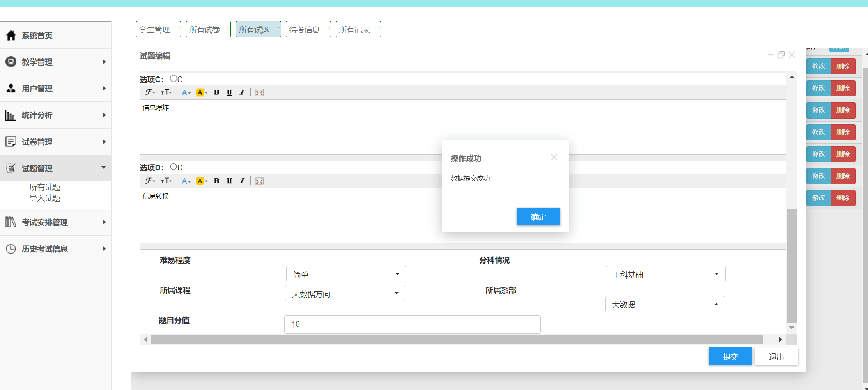Close the 待考信息 tab with its x
Screen dimensions: 868x390
point(329,27)
